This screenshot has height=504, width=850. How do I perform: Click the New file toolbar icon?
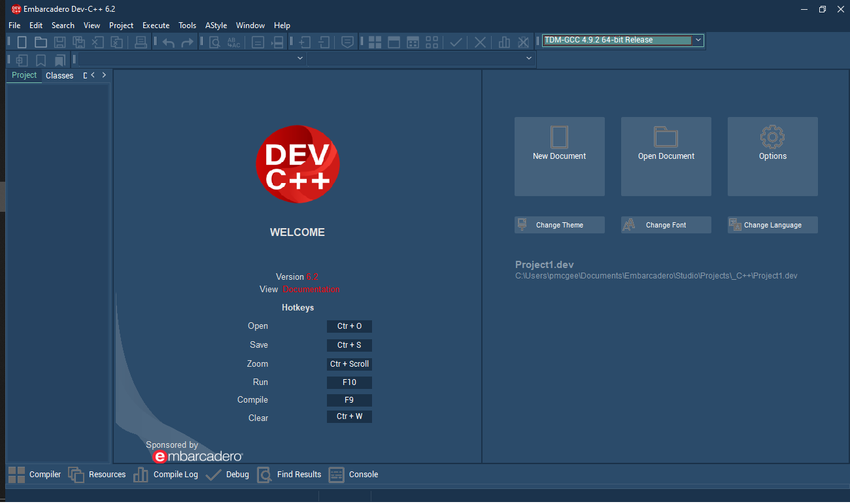pos(22,42)
